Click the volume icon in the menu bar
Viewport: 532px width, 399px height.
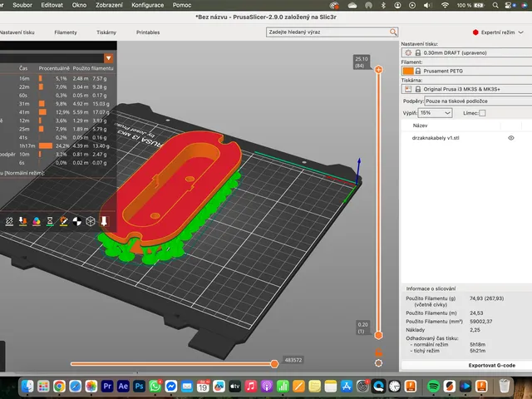point(427,5)
